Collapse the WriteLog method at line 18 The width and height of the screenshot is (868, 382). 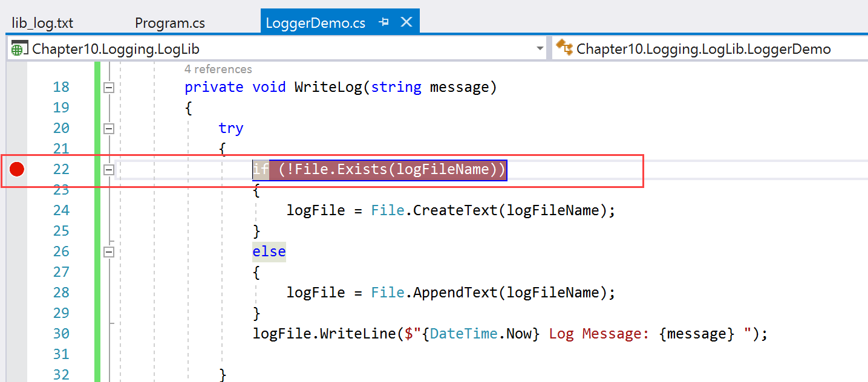(109, 88)
